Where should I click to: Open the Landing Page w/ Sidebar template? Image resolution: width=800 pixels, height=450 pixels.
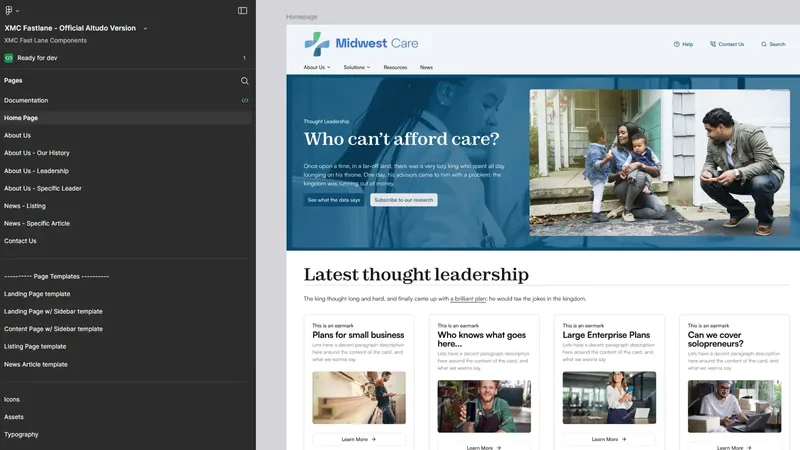coord(53,311)
